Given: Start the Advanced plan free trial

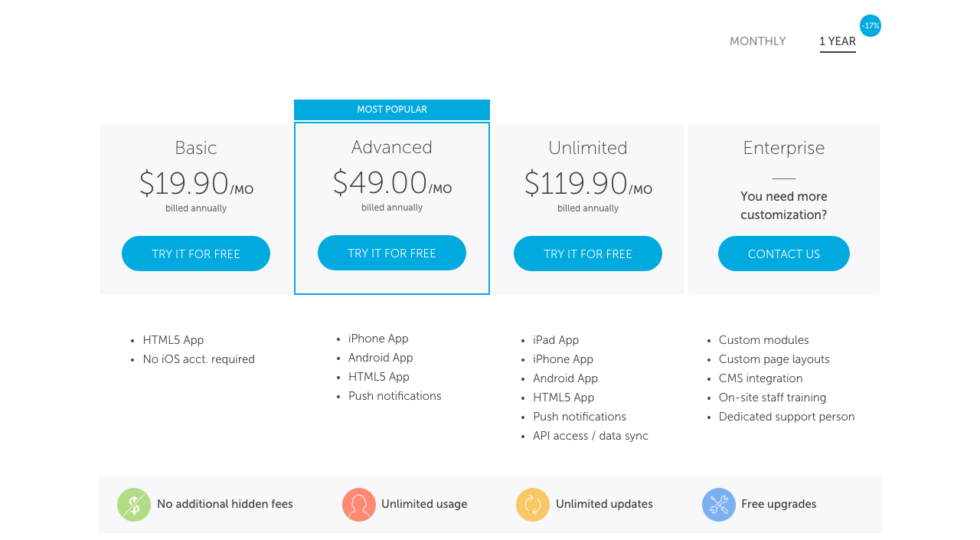Looking at the screenshot, I should (392, 253).
